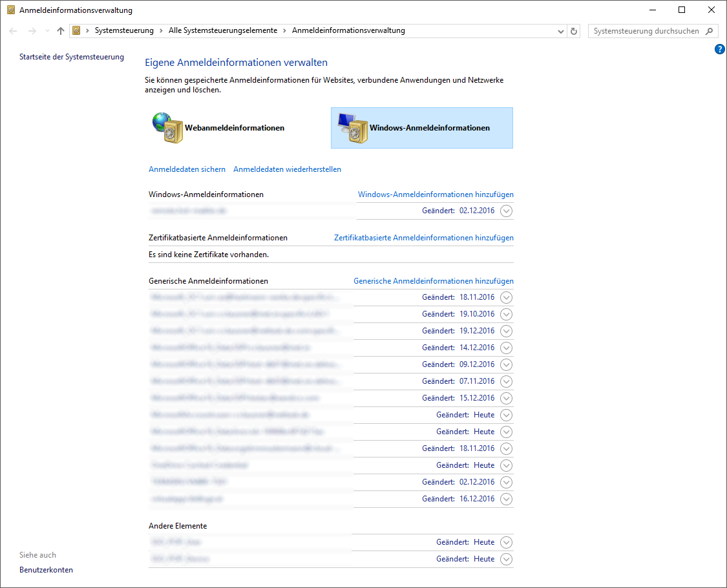Minimize the Anmeldeinformationsverwaltung window
This screenshot has width=727, height=588.
click(x=652, y=10)
